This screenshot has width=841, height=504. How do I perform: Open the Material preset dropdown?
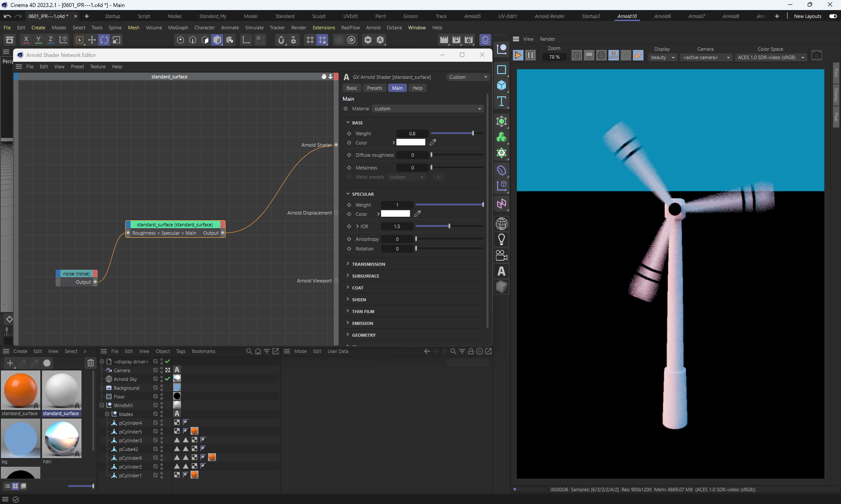(428, 109)
